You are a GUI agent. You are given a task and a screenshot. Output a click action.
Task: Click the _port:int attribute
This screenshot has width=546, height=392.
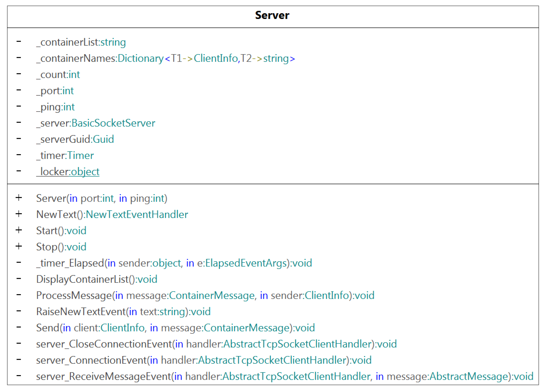point(55,91)
